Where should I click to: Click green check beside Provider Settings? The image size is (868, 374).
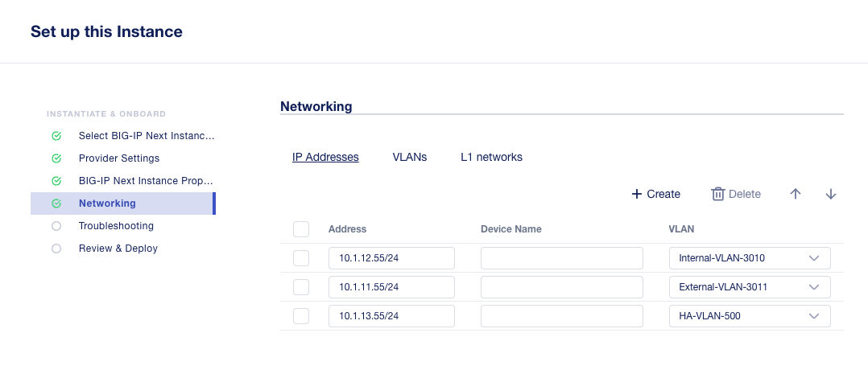pos(56,158)
